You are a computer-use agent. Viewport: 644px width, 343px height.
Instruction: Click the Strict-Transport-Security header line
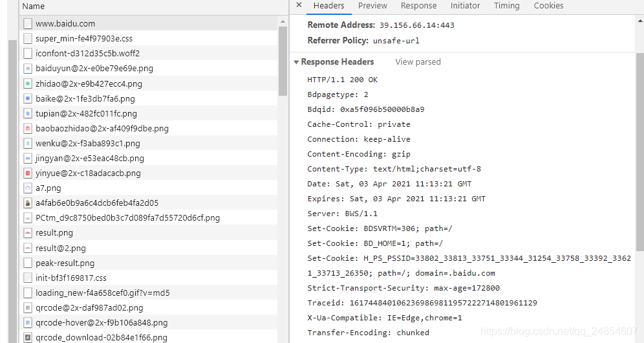[x=403, y=288]
